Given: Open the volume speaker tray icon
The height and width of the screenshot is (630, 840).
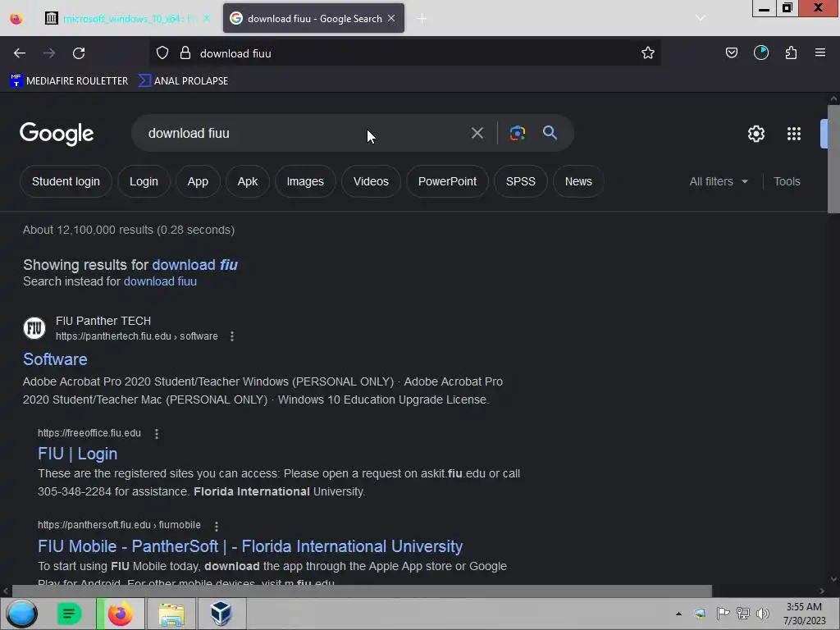Looking at the screenshot, I should tap(762, 614).
